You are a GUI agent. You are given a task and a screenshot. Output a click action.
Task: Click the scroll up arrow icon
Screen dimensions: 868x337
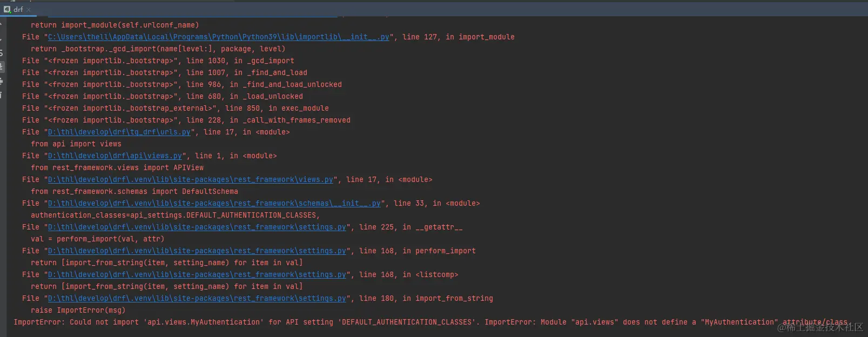2,24
